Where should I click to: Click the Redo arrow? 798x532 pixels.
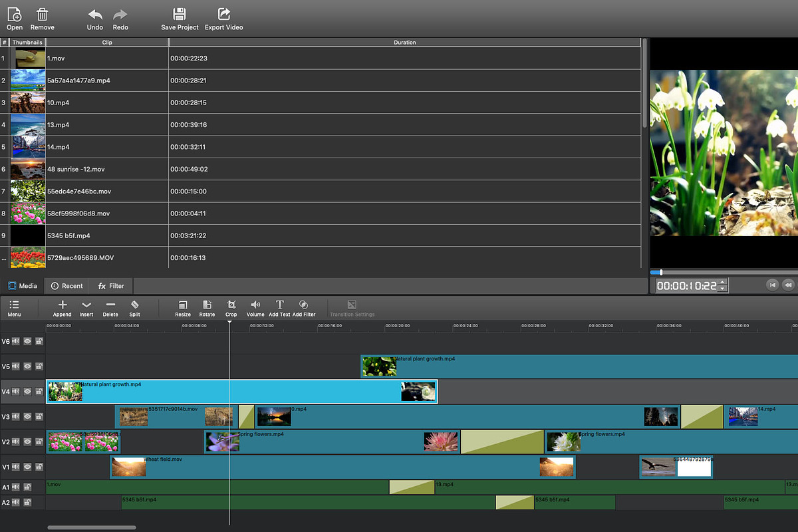tap(120, 14)
